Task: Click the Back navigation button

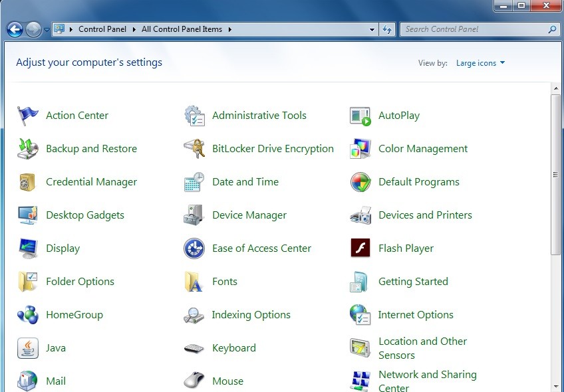Action: click(15, 30)
